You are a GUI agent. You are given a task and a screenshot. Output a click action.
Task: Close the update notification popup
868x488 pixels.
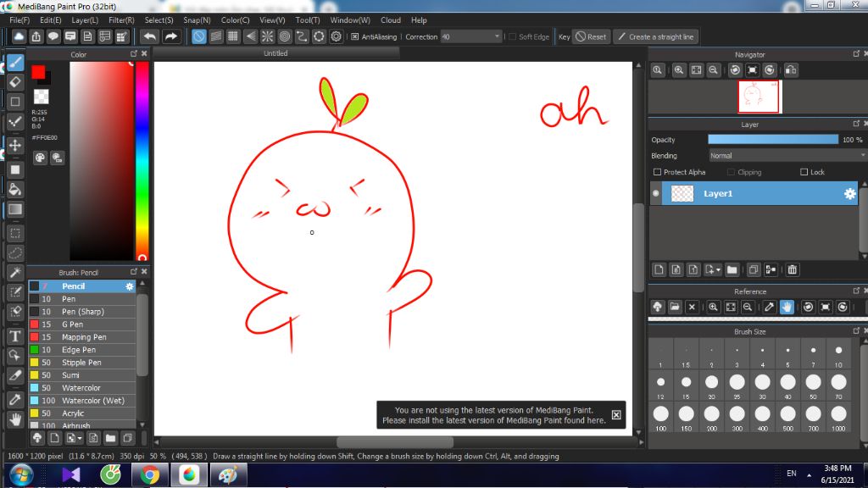pos(616,415)
